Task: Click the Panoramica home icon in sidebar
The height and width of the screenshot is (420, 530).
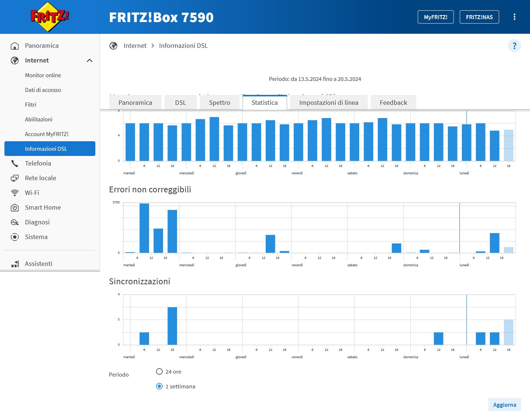Action: 15,46
